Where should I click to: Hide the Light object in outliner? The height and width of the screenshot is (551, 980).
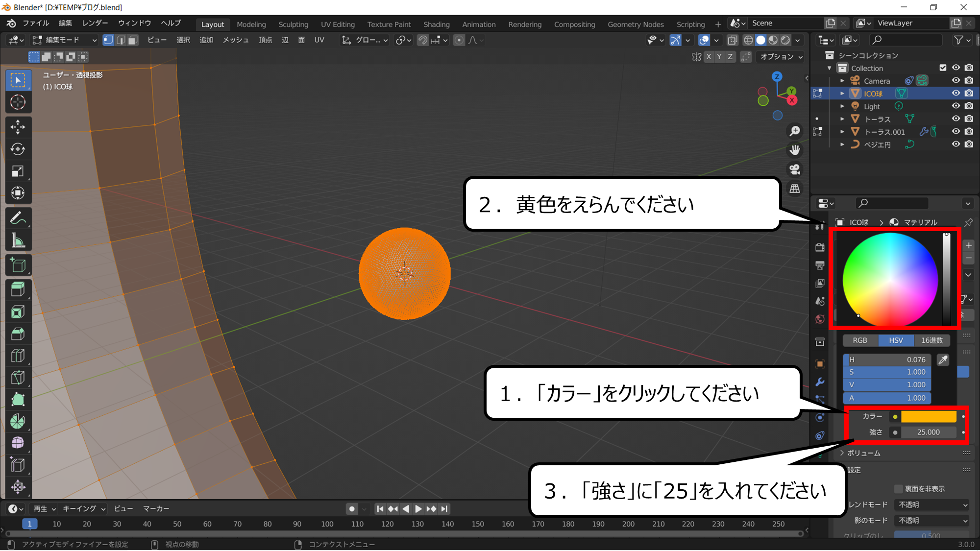[x=956, y=106]
